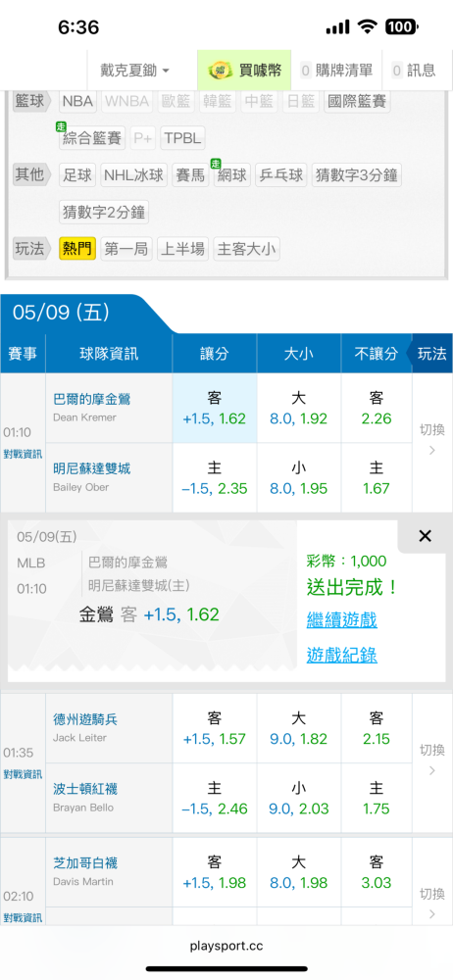Select the 歐籃 league filter
453x980 pixels.
click(x=176, y=101)
